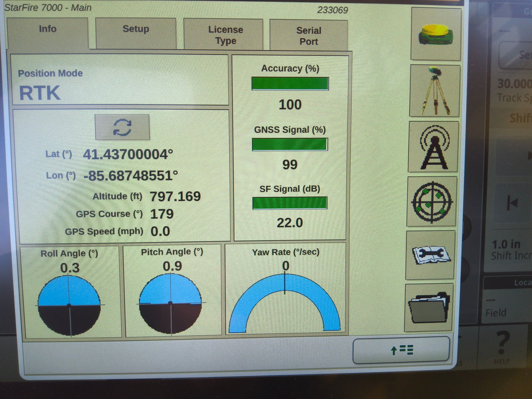Viewport: 532px width, 399px height.
Task: Select the SF Signal (dB) green bar
Action: [x=290, y=203]
